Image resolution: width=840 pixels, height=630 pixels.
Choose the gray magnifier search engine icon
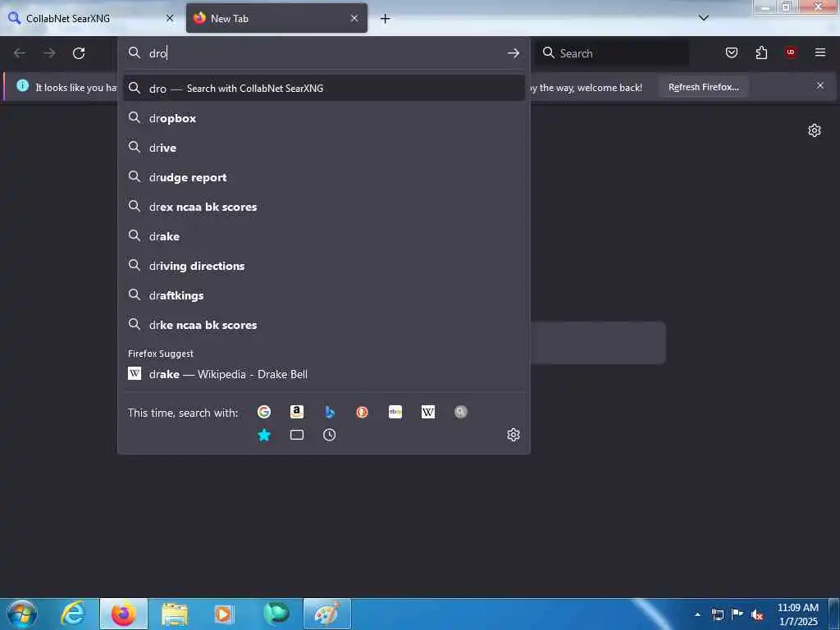coord(461,412)
